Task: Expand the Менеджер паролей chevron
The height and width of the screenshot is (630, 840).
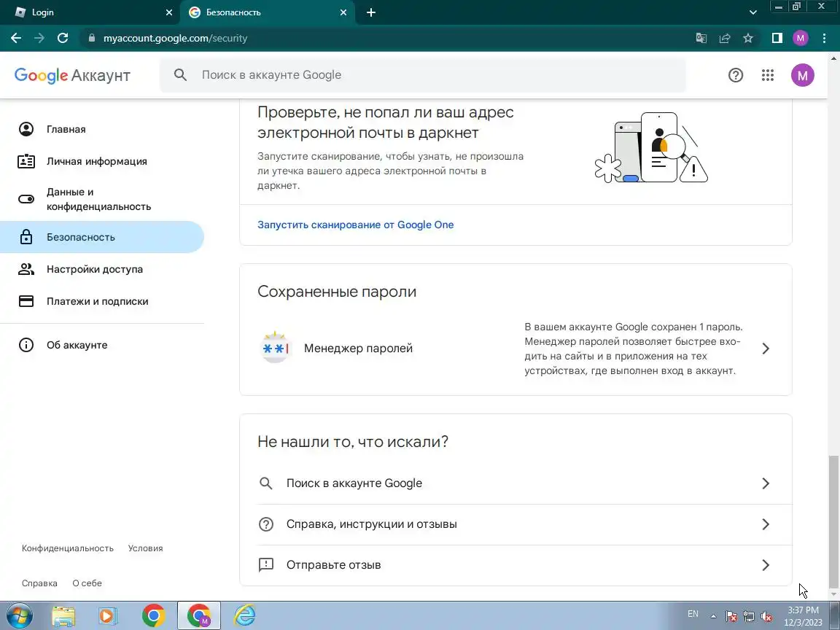Action: [766, 349]
